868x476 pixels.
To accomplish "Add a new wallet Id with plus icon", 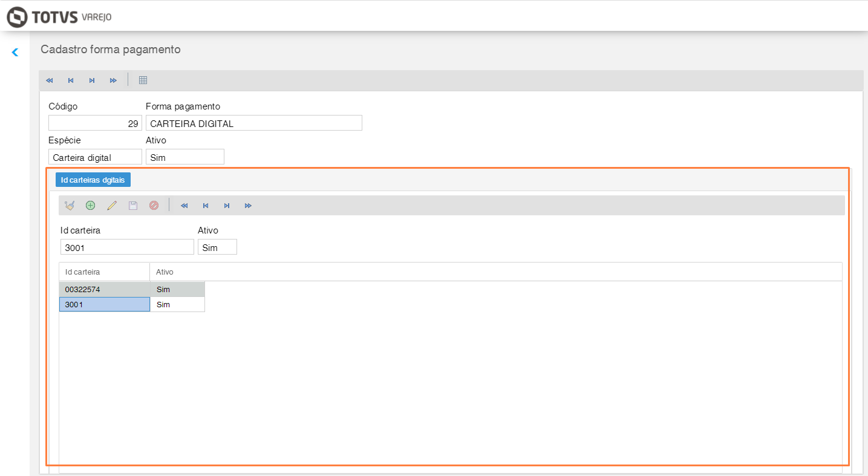I will [x=90, y=206].
